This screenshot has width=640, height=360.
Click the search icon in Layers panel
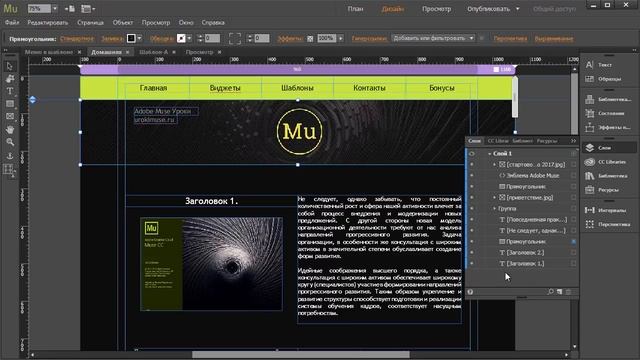point(551,292)
